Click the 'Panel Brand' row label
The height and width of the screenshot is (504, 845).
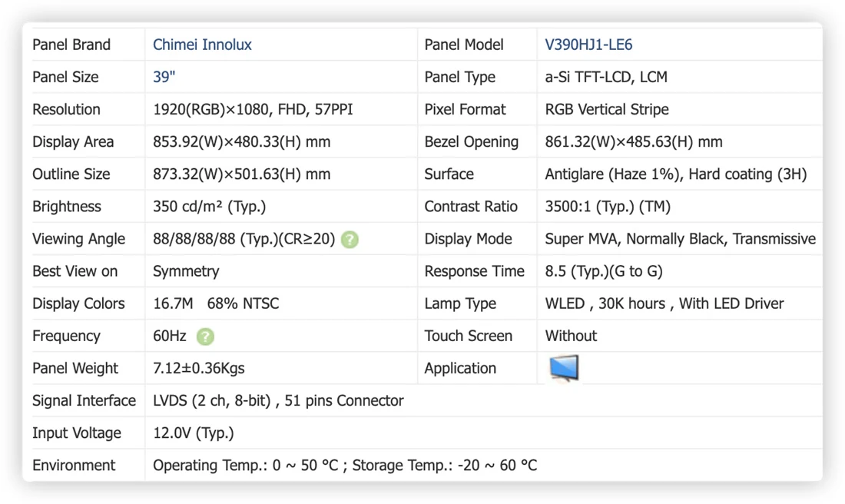tap(71, 45)
